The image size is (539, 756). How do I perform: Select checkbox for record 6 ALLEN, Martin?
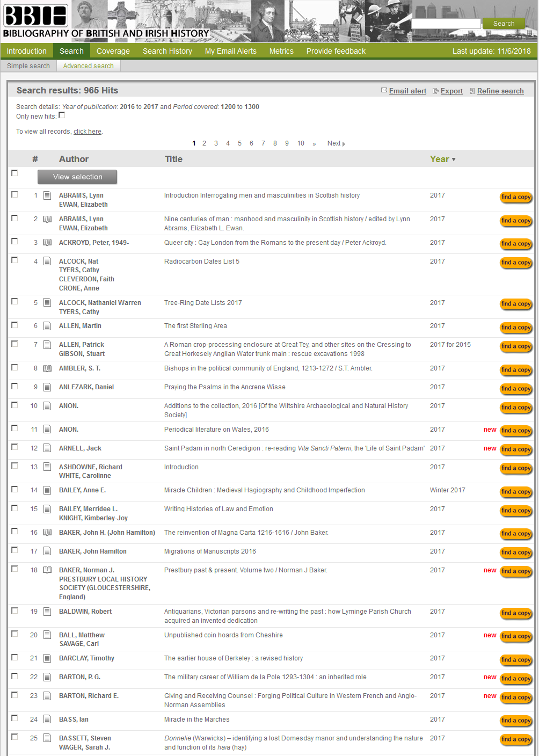coord(14,325)
